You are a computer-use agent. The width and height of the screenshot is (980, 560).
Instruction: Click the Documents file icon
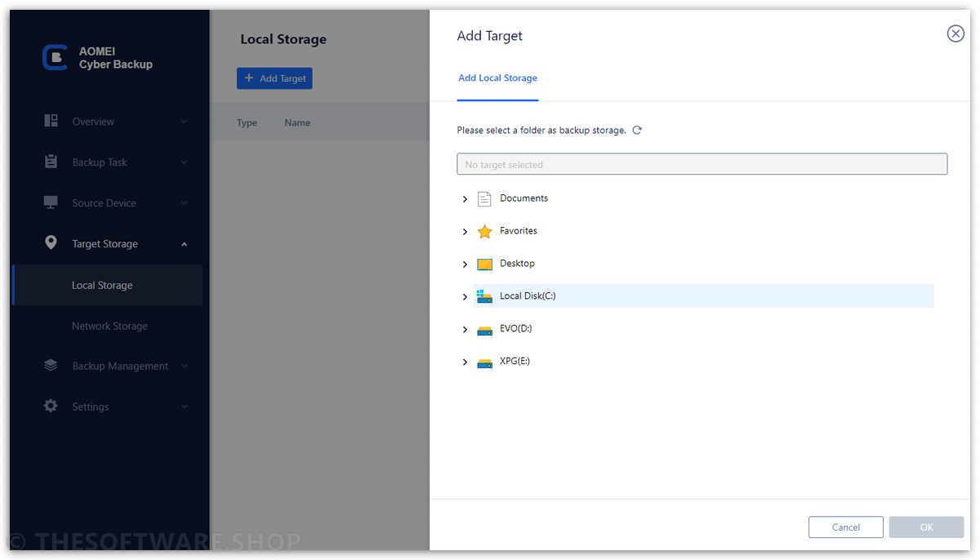pos(484,198)
